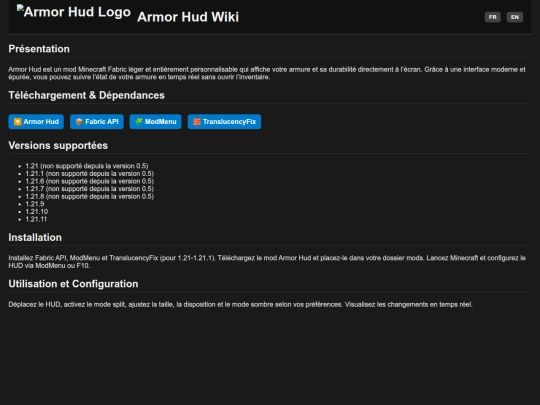Image resolution: width=540 pixels, height=405 pixels.
Task: Open the Fabric API download link
Action: (x=97, y=122)
